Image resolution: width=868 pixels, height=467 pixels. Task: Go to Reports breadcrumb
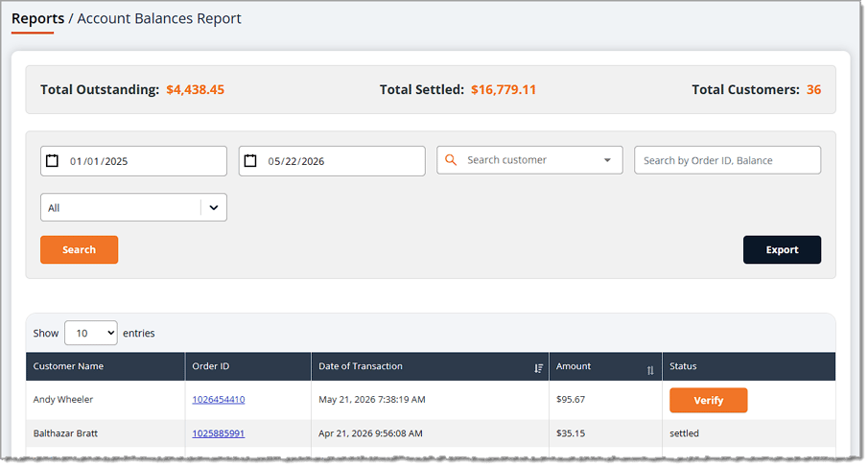point(37,18)
